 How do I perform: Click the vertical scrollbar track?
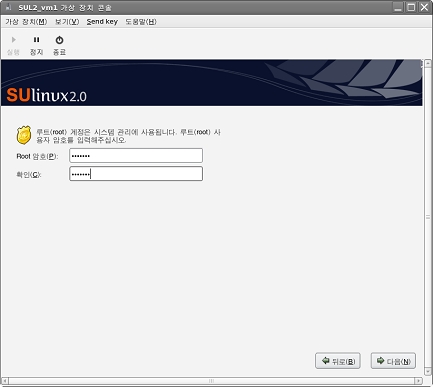tap(428, 217)
